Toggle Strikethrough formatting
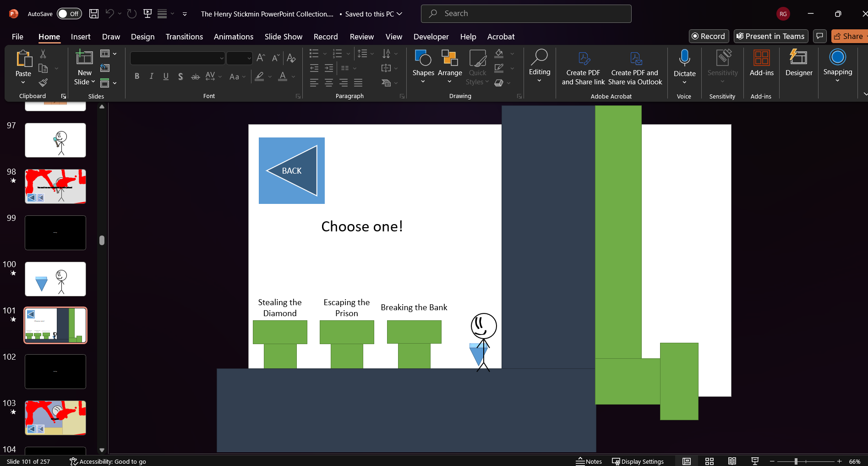868x466 pixels. click(x=195, y=77)
